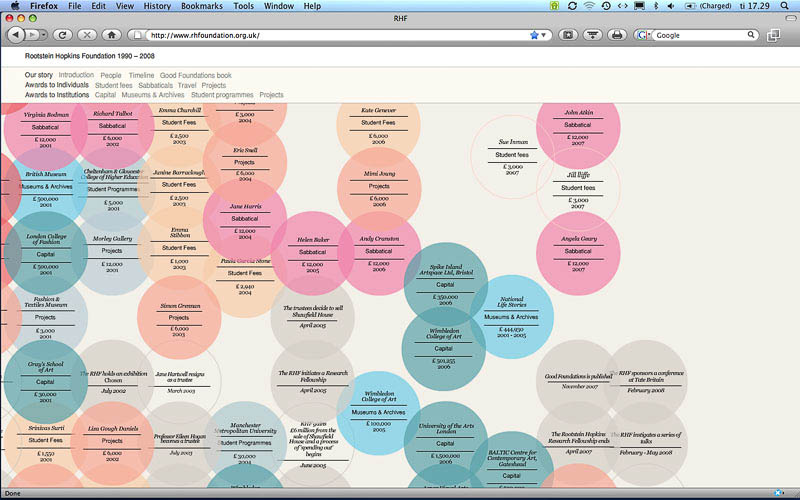Click Projects link under Awards to Institutions

pyautogui.click(x=271, y=95)
